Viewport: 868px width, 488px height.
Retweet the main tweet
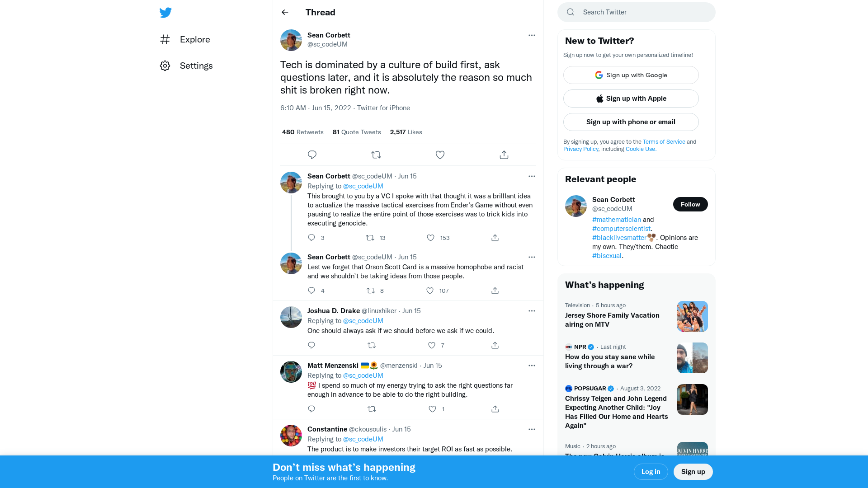(x=376, y=155)
